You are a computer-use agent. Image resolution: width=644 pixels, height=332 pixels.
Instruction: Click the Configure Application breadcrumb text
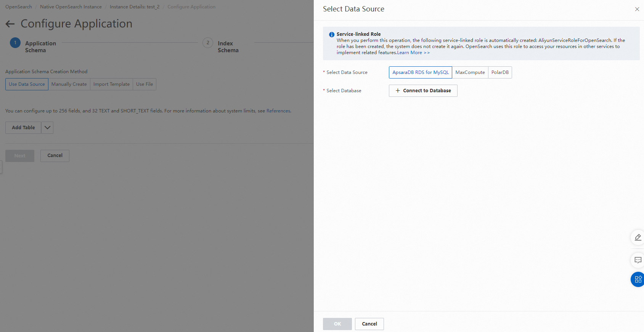191,7
